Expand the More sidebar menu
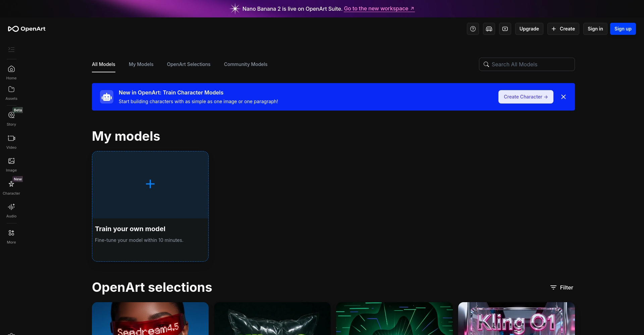644x335 pixels. [11, 237]
